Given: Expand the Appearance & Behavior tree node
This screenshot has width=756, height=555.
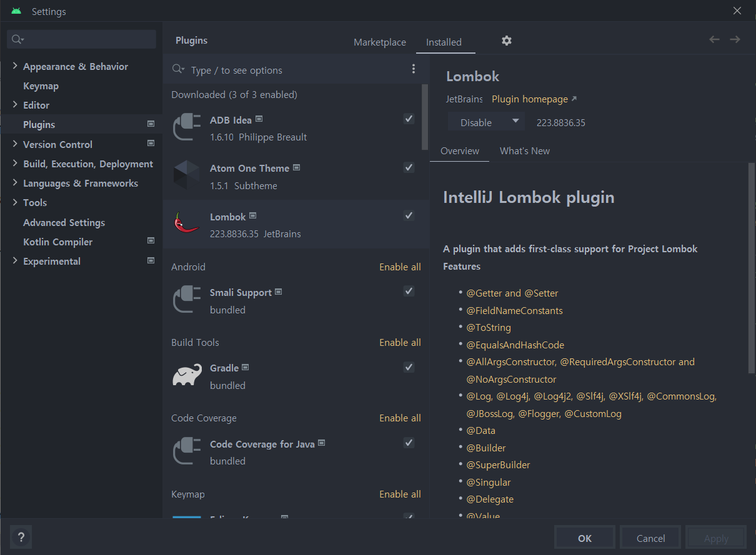Looking at the screenshot, I should pos(15,66).
